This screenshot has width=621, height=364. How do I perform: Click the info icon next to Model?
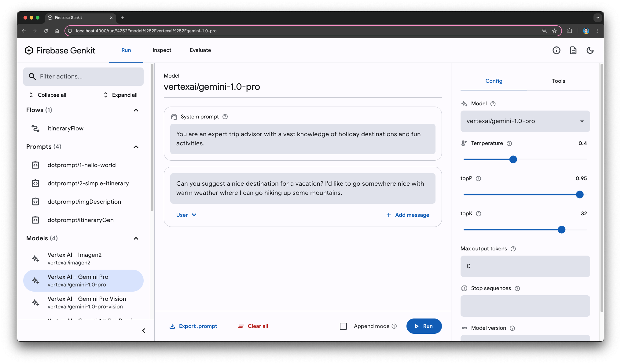point(492,104)
